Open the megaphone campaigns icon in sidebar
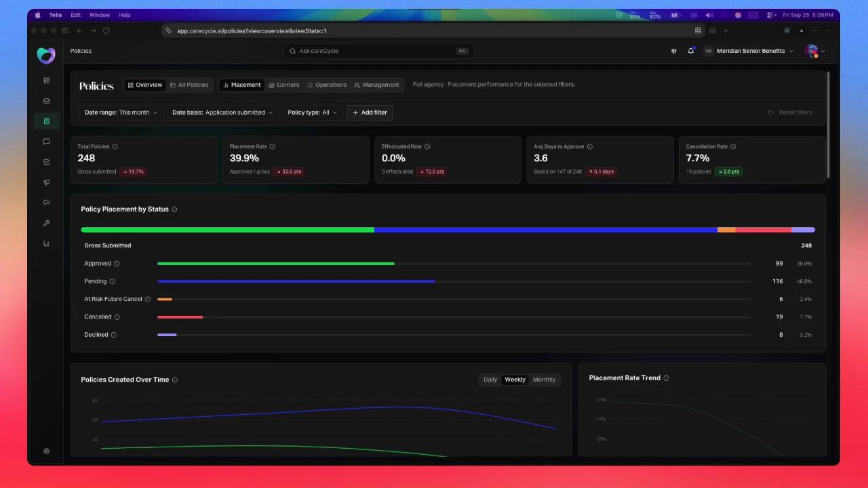Screen dimensions: 868x488 pyautogui.click(x=47, y=182)
